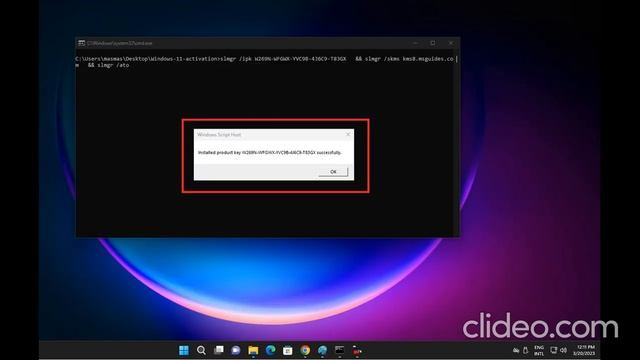Open the red recorder app on the taskbar
Image resolution: width=640 pixels, height=360 pixels.
point(357,350)
